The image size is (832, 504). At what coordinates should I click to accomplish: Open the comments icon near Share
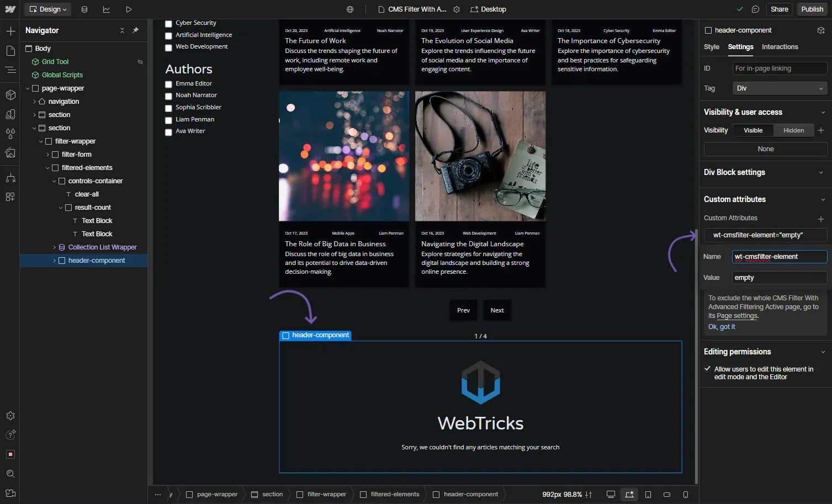(x=755, y=9)
